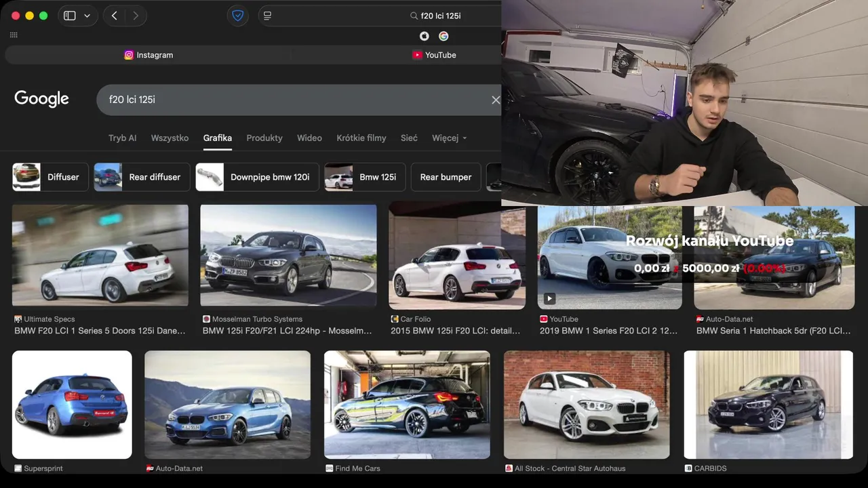
Task: Click the Auto-Data.net source label above BMW Seria 1 Hatchback
Action: click(x=729, y=319)
